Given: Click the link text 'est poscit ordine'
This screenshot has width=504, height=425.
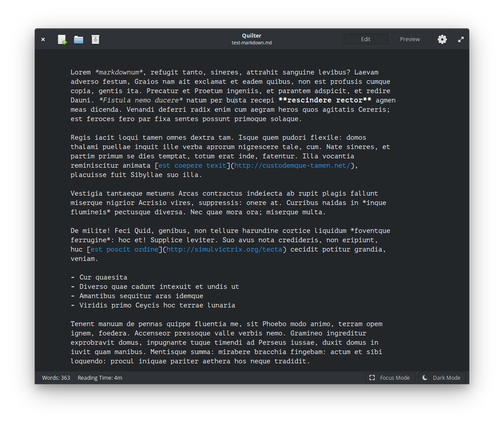Looking at the screenshot, I should tap(124, 249).
